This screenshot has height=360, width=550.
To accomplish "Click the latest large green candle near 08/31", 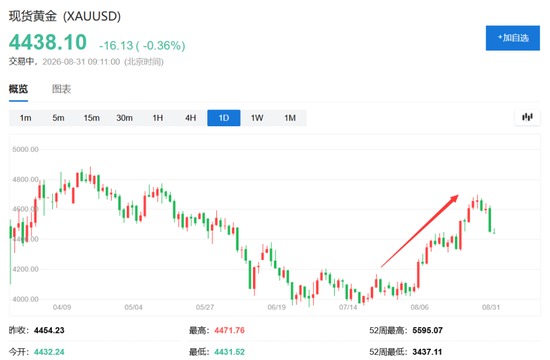I will (x=490, y=219).
